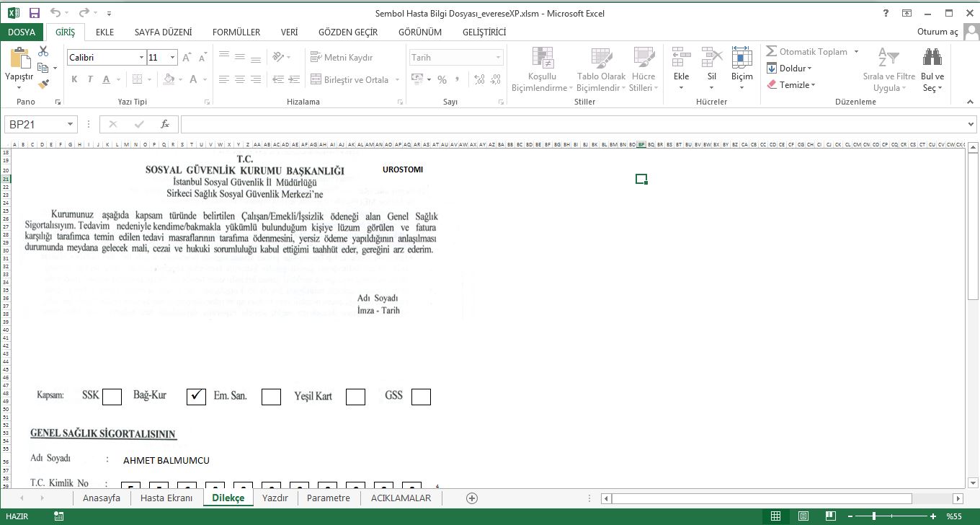The height and width of the screenshot is (525, 980).
Task: Open Temizle clear dropdown
Action: click(791, 84)
